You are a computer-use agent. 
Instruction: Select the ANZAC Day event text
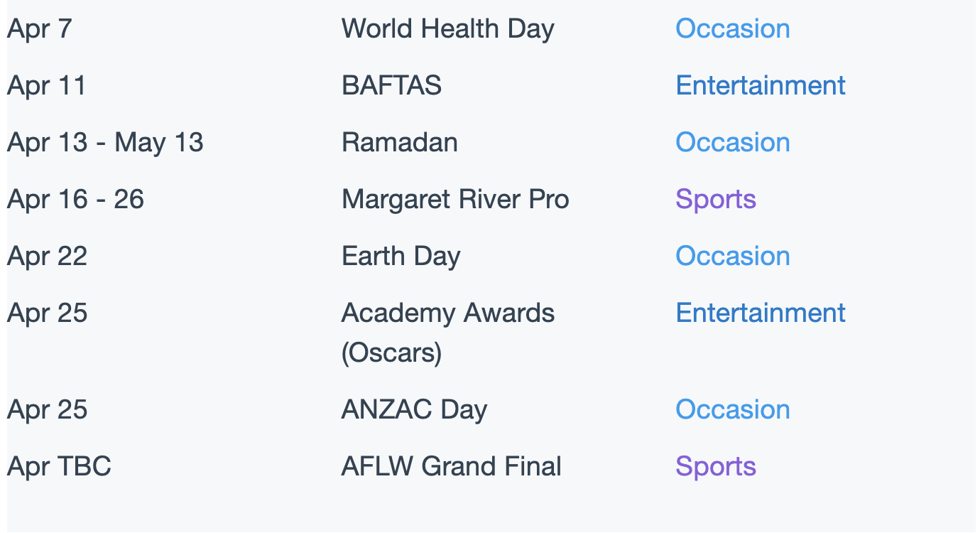(x=414, y=410)
